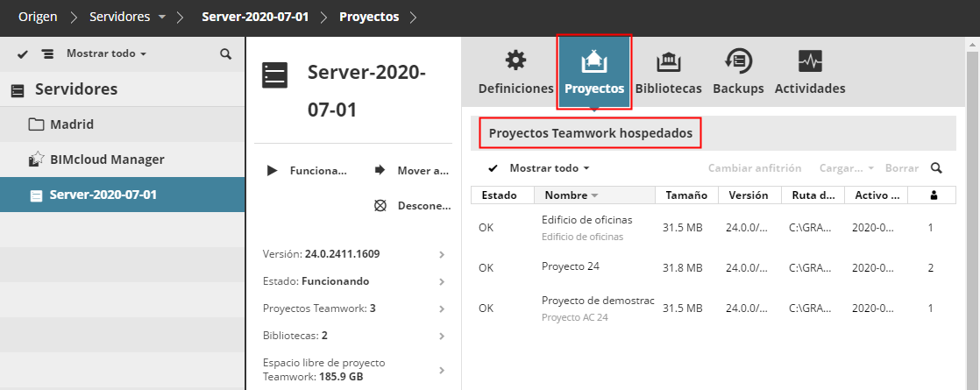Viewport: 980px width, 390px height.
Task: Open the Cargar... dropdown
Action: click(x=847, y=168)
